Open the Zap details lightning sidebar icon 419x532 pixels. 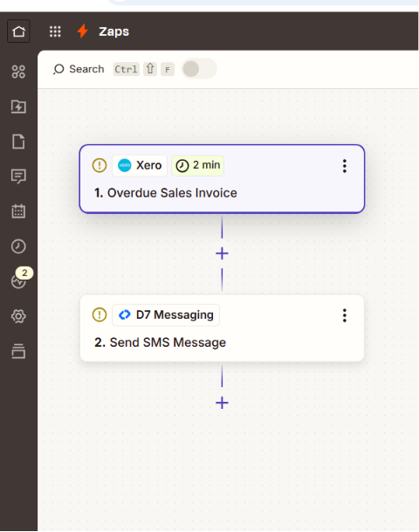[x=18, y=107]
